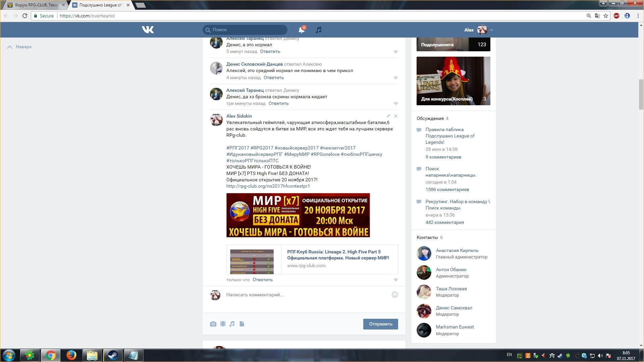Attach a video with film icon

tap(223, 324)
